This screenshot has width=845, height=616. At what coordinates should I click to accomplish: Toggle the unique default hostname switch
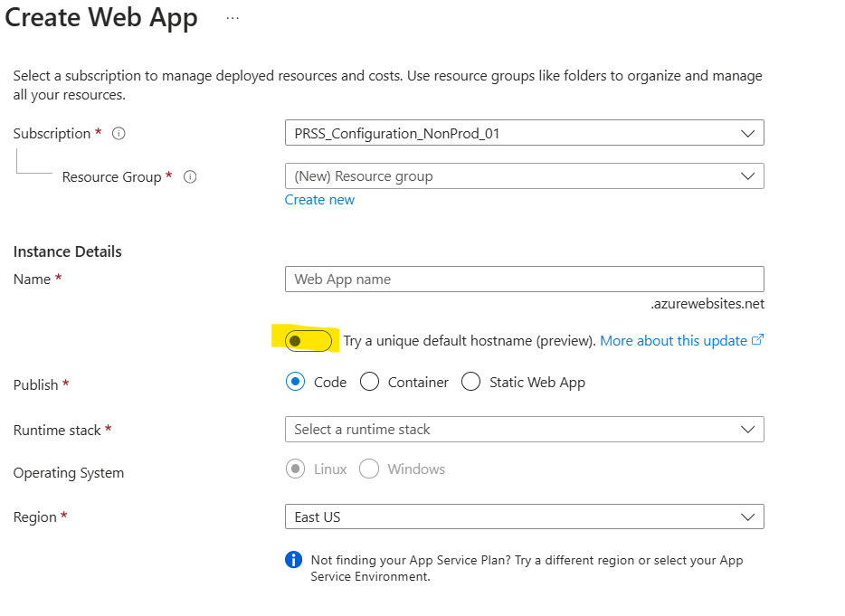[309, 341]
